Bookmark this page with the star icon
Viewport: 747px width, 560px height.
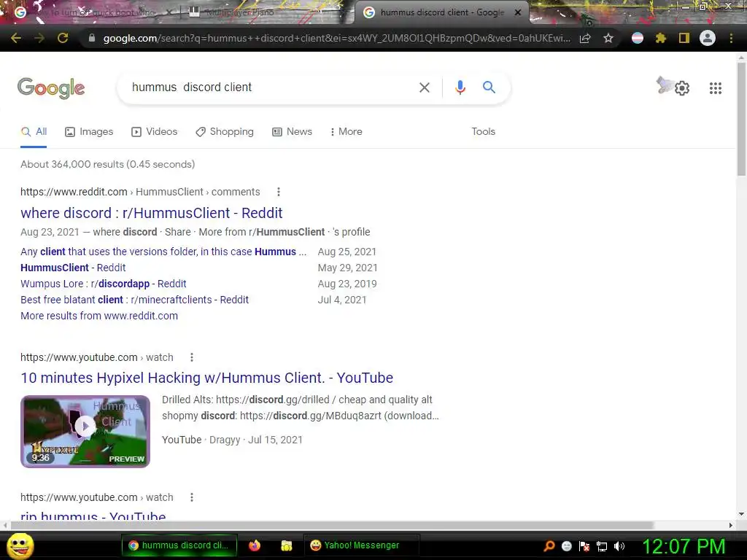click(608, 38)
